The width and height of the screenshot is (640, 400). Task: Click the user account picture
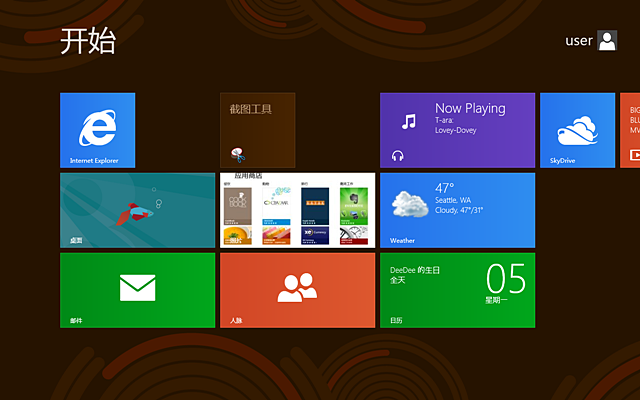[x=607, y=40]
